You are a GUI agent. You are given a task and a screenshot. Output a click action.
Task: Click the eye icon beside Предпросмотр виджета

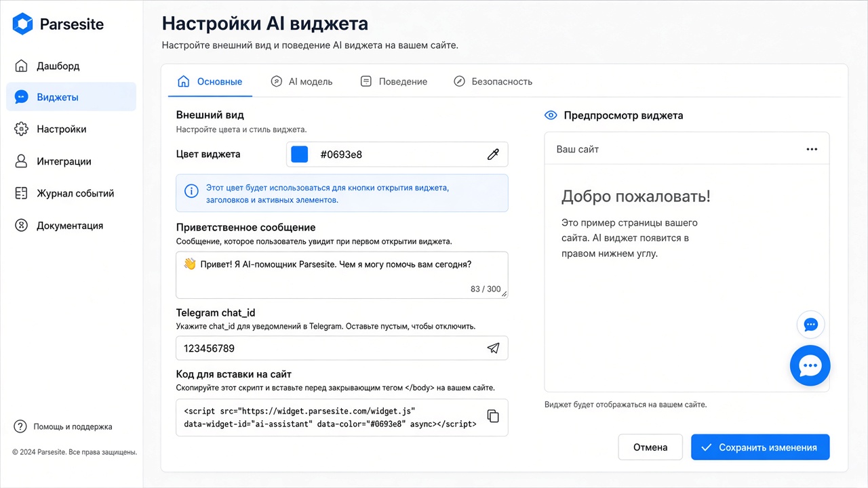[551, 115]
